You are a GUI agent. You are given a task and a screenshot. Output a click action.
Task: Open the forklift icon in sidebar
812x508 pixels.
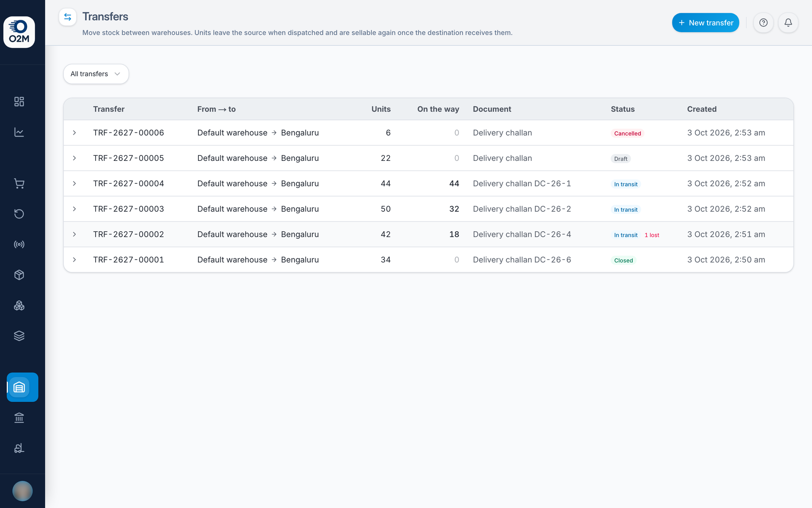(x=19, y=448)
